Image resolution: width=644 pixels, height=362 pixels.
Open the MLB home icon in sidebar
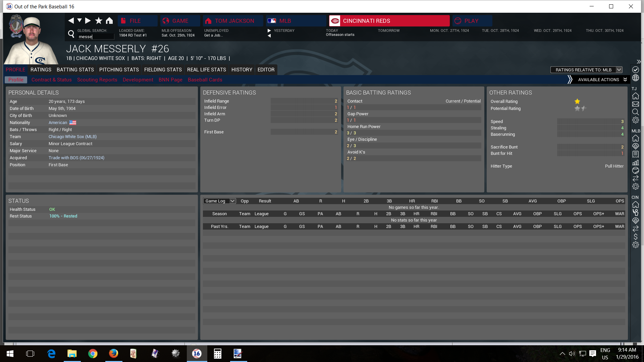click(x=636, y=138)
